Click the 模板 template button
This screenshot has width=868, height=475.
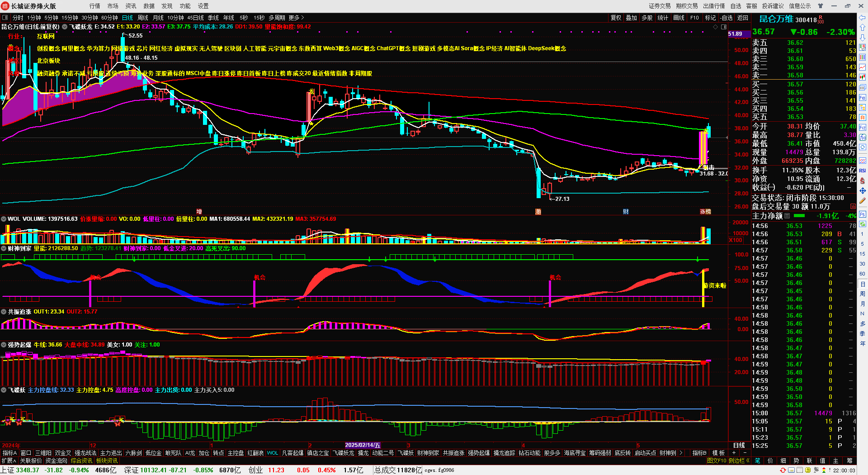pos(718,453)
